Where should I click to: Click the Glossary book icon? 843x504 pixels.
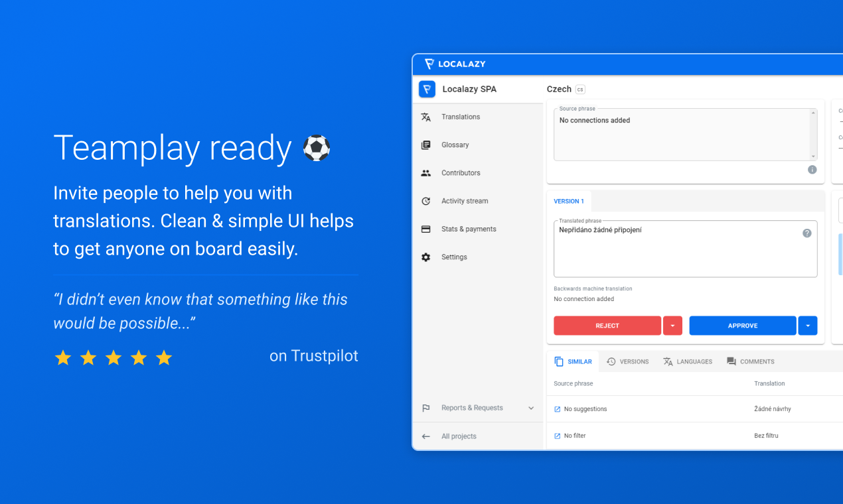426,145
